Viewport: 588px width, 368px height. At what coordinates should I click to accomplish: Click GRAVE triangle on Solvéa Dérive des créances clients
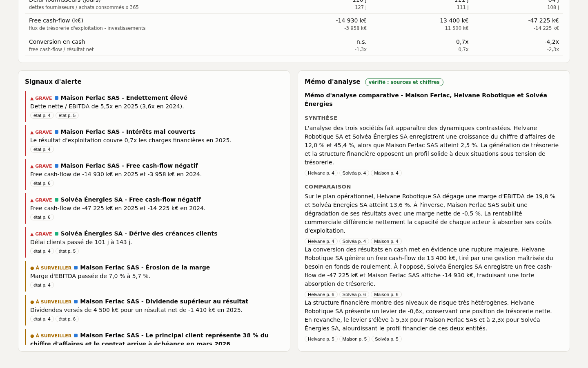click(32, 234)
